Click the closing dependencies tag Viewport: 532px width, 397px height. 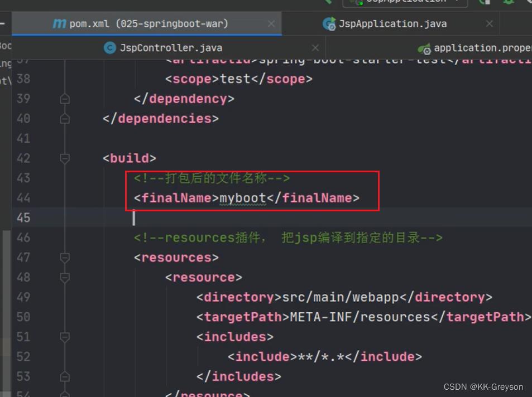pyautogui.click(x=160, y=119)
